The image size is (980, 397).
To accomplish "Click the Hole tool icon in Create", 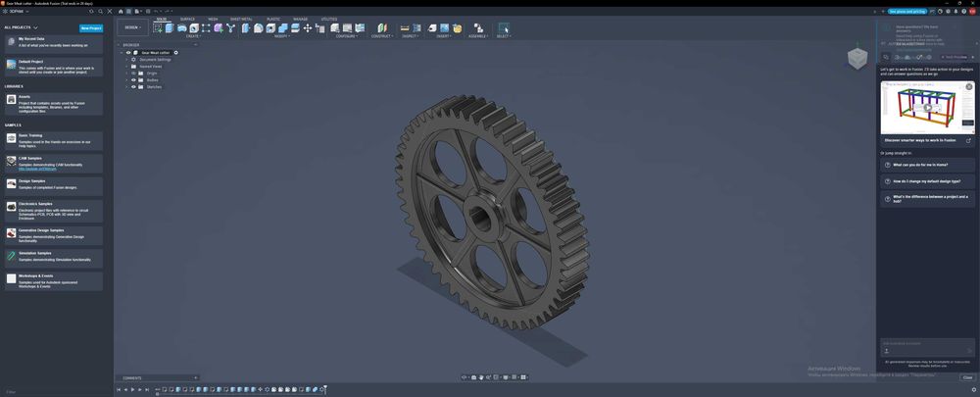I will tap(194, 28).
